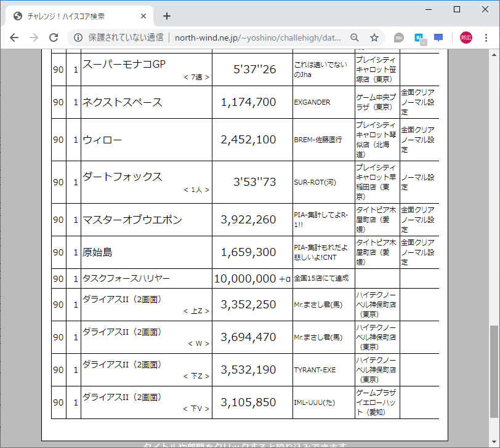This screenshot has height=448, width=500.
Task: Open title ダートフォックス
Action: point(123,177)
